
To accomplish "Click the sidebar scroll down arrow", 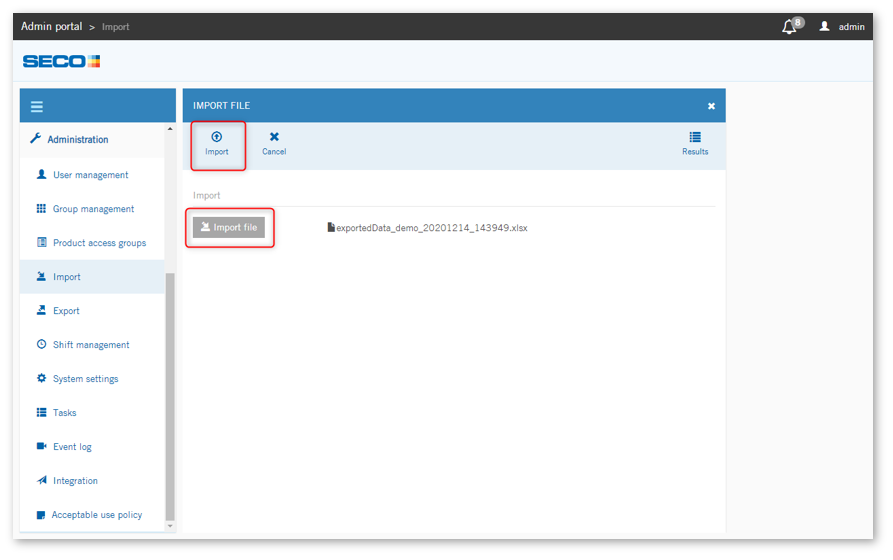I will [170, 526].
